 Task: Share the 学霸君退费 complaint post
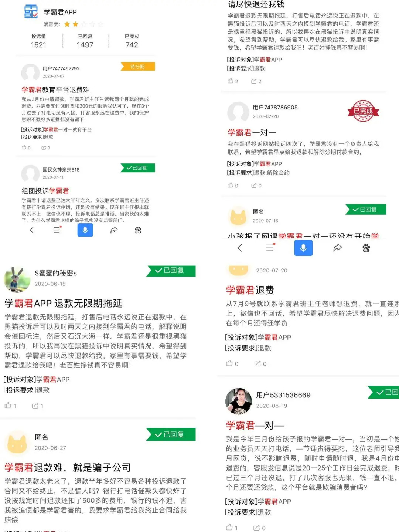click(260, 364)
